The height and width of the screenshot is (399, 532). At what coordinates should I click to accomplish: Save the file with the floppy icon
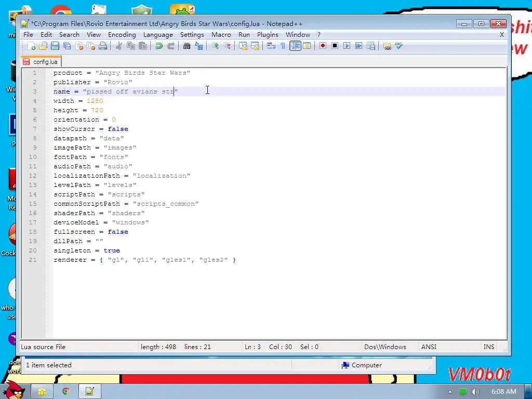point(55,46)
